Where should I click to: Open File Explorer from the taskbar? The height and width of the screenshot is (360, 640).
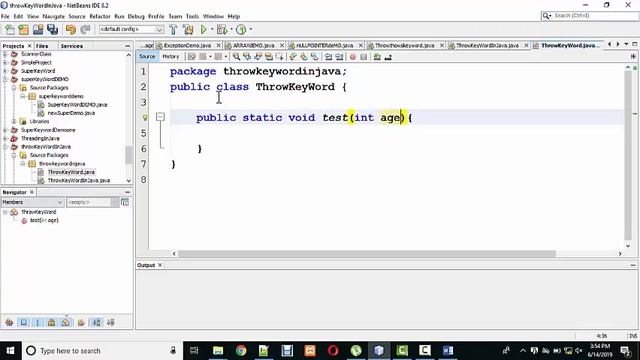tap(218, 350)
